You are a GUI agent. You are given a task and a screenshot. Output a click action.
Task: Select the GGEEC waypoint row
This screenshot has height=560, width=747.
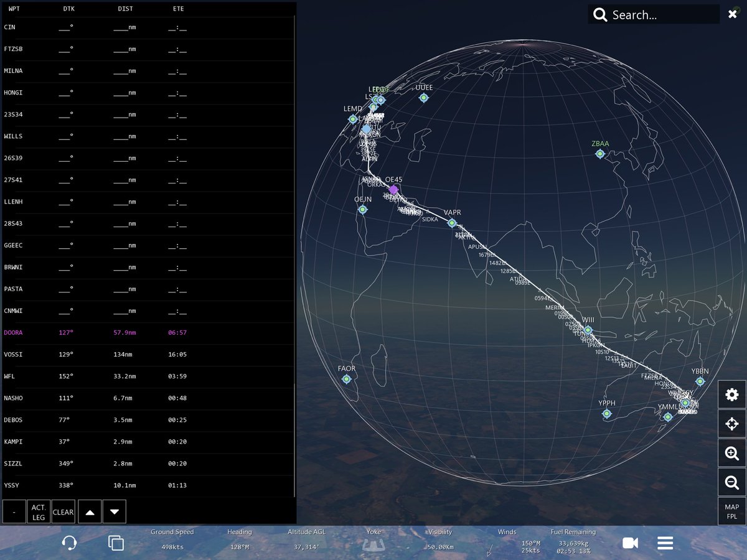tap(147, 245)
